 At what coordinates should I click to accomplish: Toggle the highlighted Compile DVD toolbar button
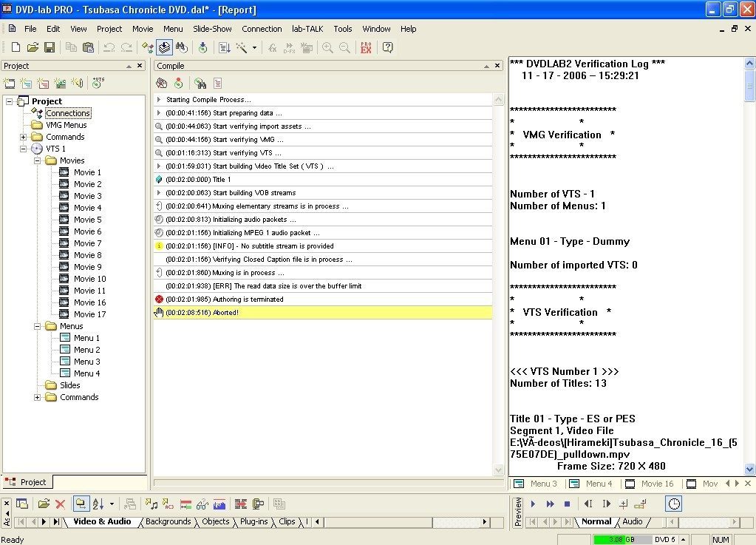(x=164, y=47)
